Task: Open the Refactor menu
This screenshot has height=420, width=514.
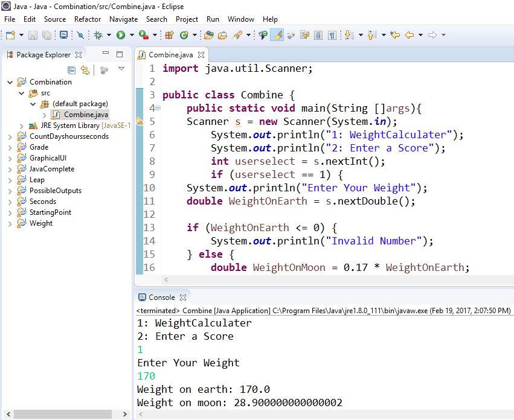Action: tap(87, 19)
